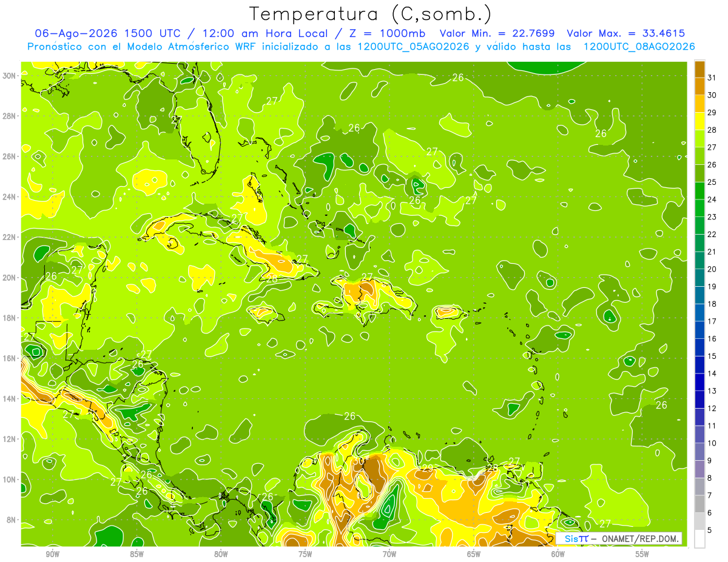The height and width of the screenshot is (562, 728).
Task: Click the colorbar label '17'
Action: click(x=712, y=321)
